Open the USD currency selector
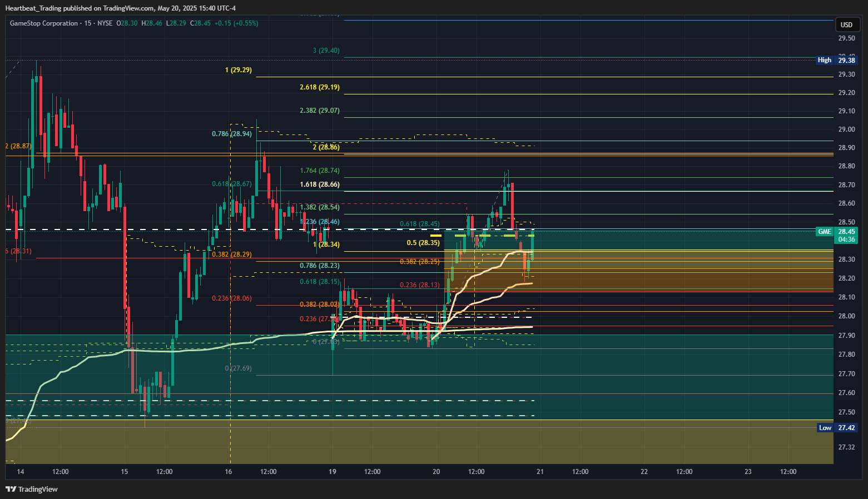Image resolution: width=868 pixels, height=499 pixels. pos(846,24)
